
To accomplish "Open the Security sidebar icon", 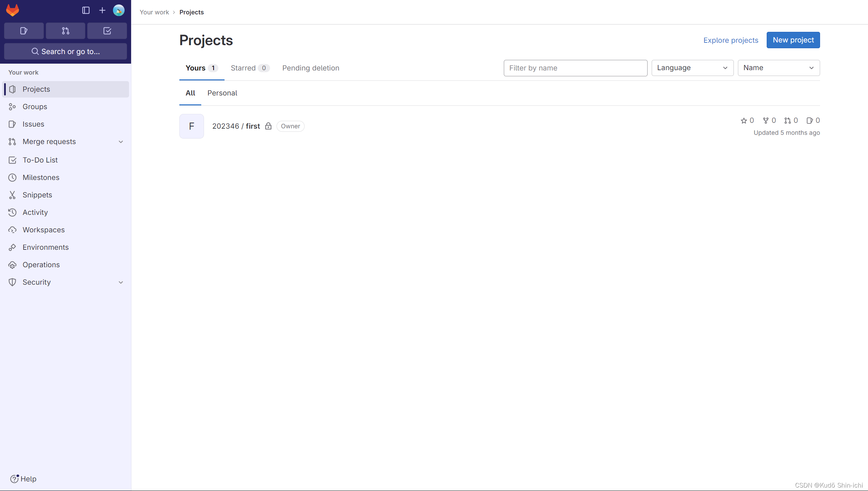I will pyautogui.click(x=13, y=282).
